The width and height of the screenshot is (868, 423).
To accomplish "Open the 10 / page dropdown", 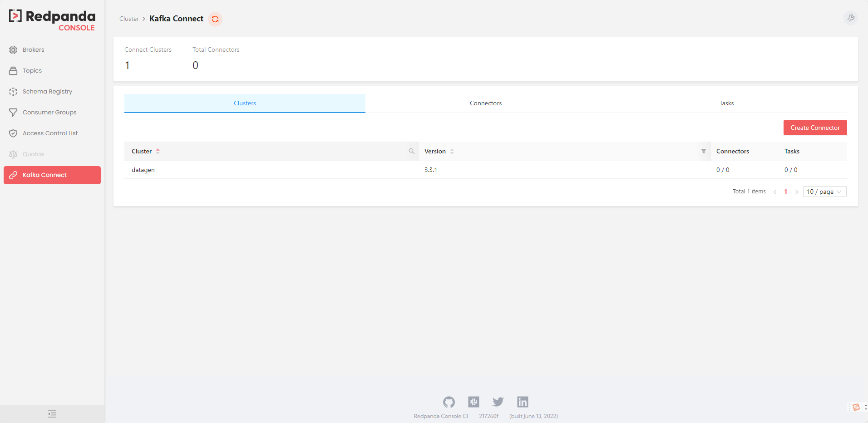I will click(824, 192).
